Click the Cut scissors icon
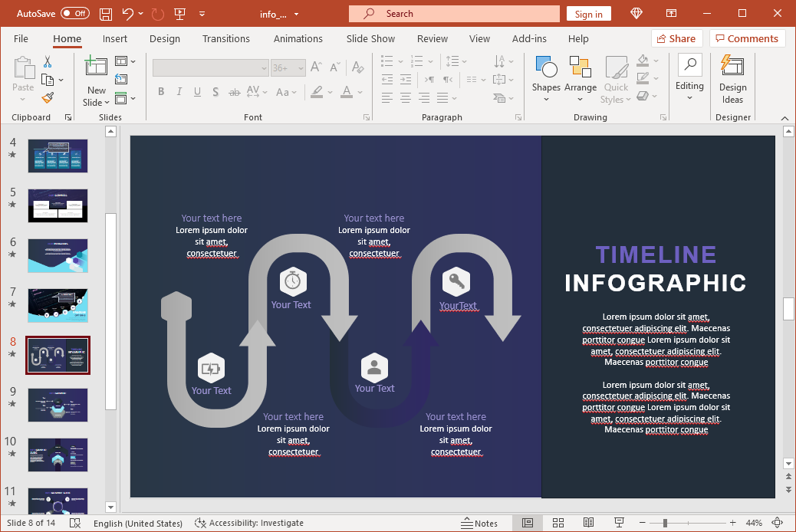The image size is (796, 532). coord(48,61)
